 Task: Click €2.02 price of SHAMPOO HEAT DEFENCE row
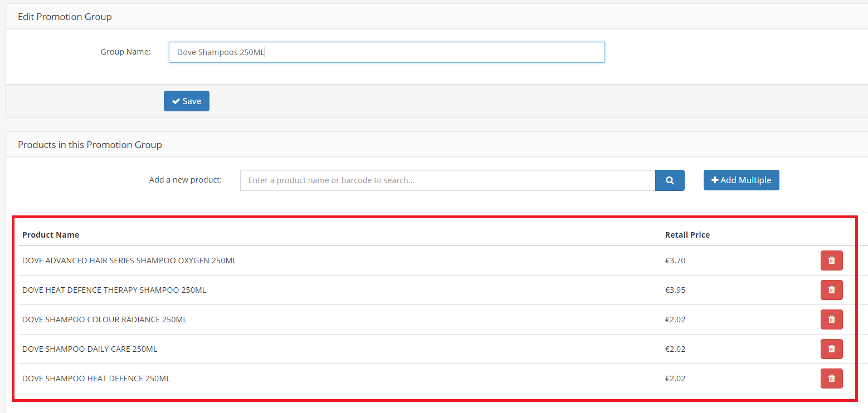[675, 378]
